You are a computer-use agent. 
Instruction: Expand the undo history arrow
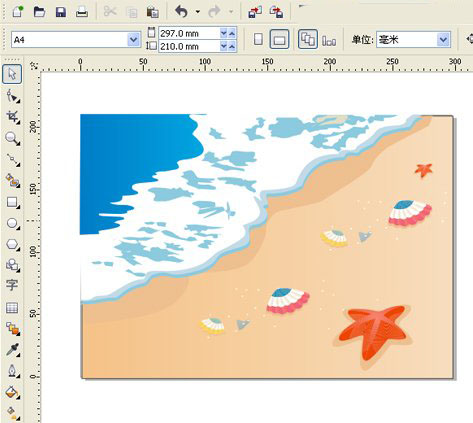(x=198, y=12)
